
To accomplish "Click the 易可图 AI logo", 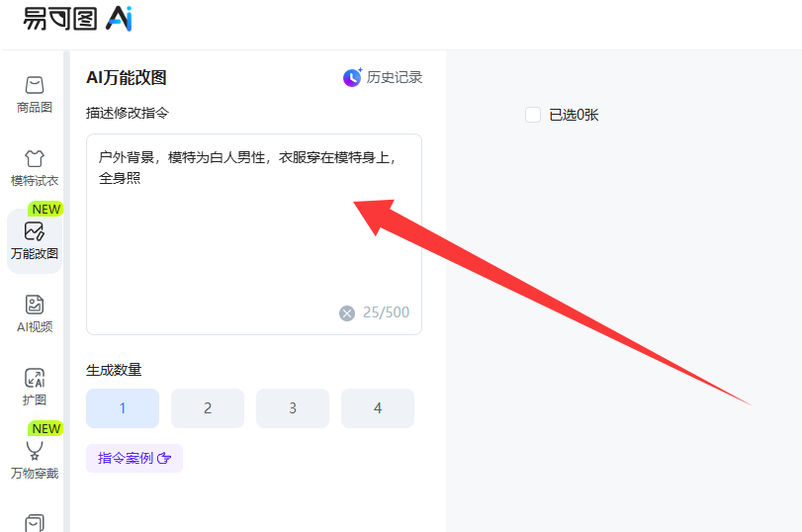I will 77,19.
